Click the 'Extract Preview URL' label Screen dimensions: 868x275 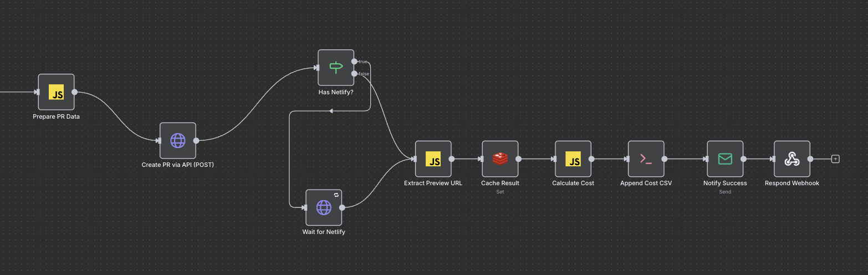pos(433,183)
